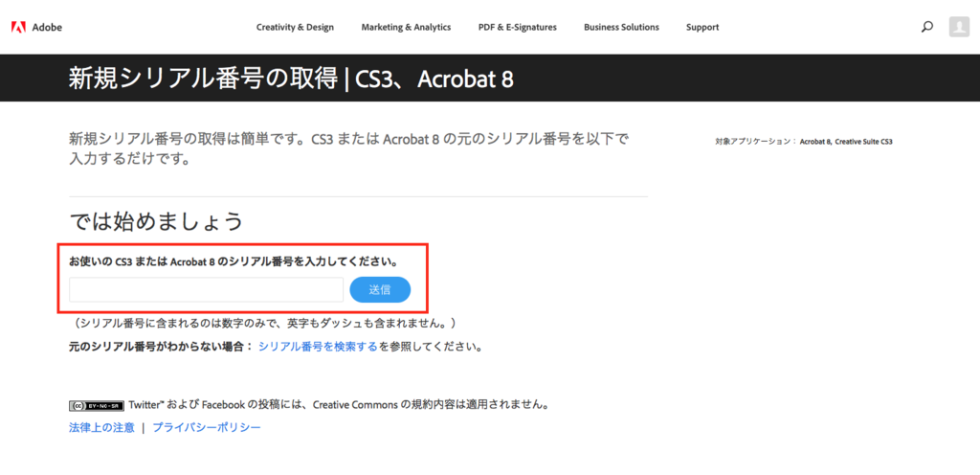Click the Creative Commons BY-NC-SA badge
The image size is (980, 475).
point(97,405)
